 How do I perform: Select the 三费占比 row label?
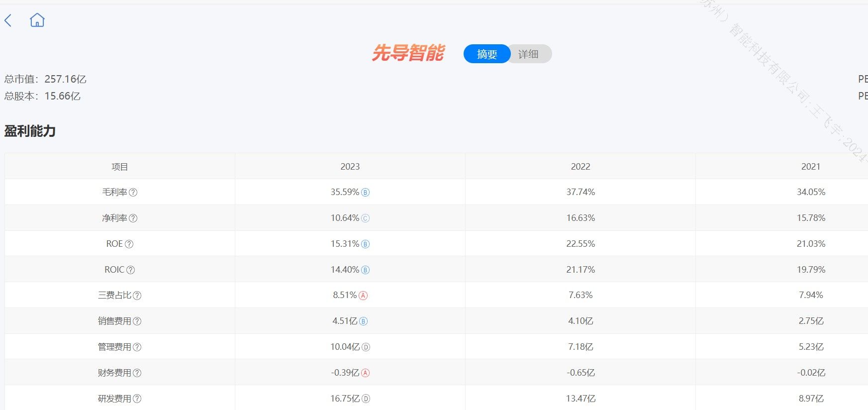click(x=115, y=295)
